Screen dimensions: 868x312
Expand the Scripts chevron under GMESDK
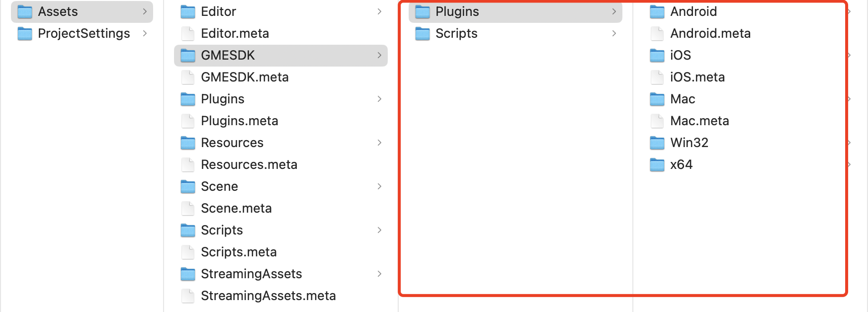tap(614, 33)
